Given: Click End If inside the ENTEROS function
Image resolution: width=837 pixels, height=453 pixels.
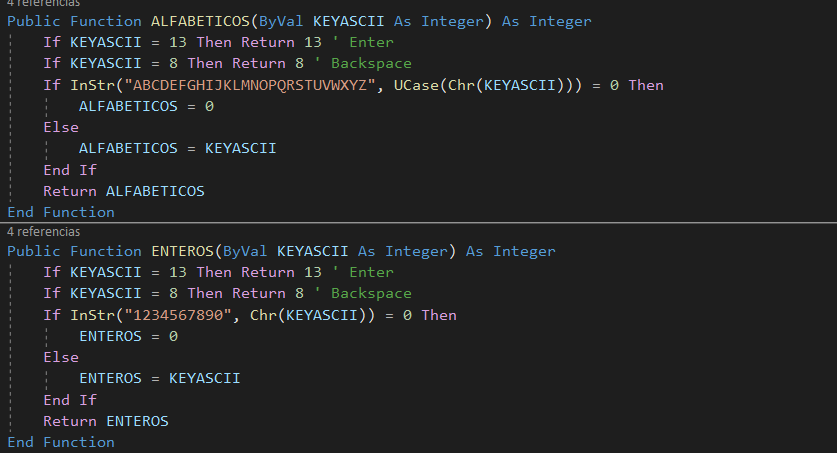Looking at the screenshot, I should pos(70,400).
